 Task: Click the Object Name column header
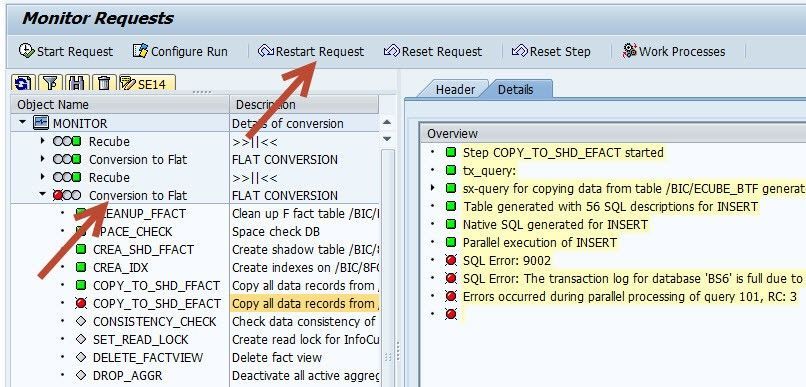pyautogui.click(x=120, y=105)
